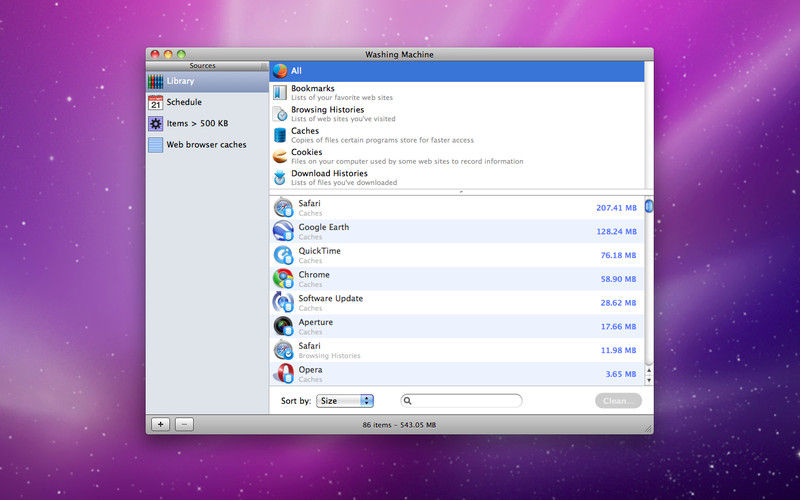The height and width of the screenshot is (500, 800).
Task: Click the Aperture lens icon
Action: [283, 326]
